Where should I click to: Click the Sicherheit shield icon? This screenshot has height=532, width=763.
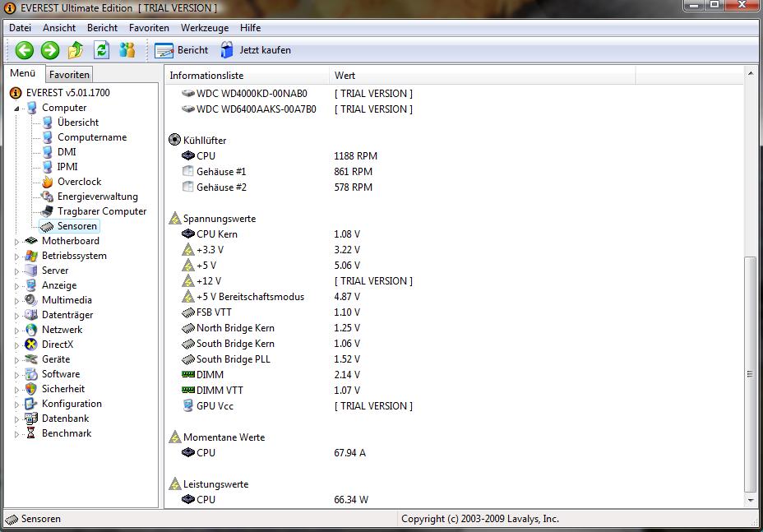(31, 389)
